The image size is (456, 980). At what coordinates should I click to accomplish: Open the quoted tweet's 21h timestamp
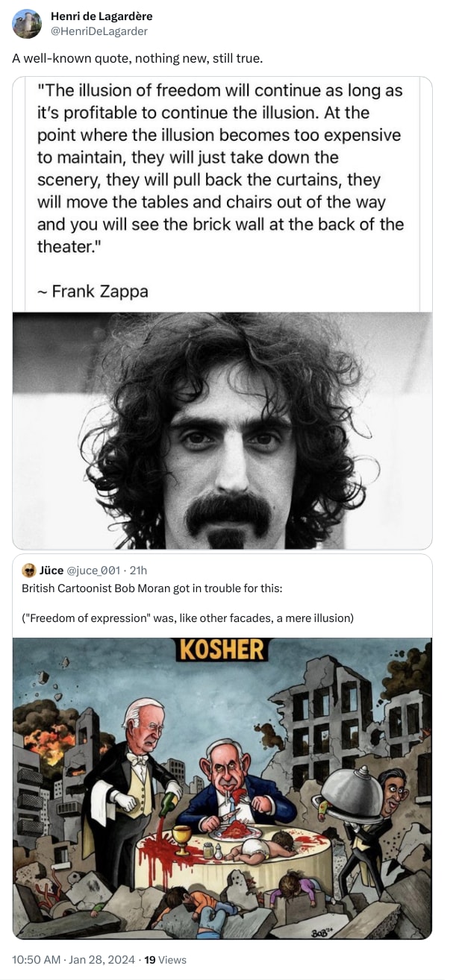[x=138, y=571]
